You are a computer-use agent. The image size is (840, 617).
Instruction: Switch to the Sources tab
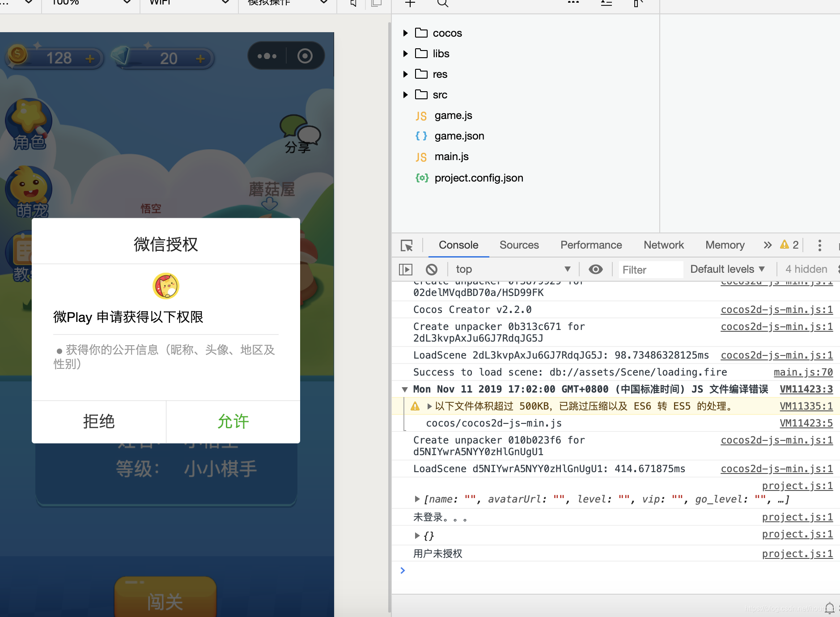pos(518,245)
